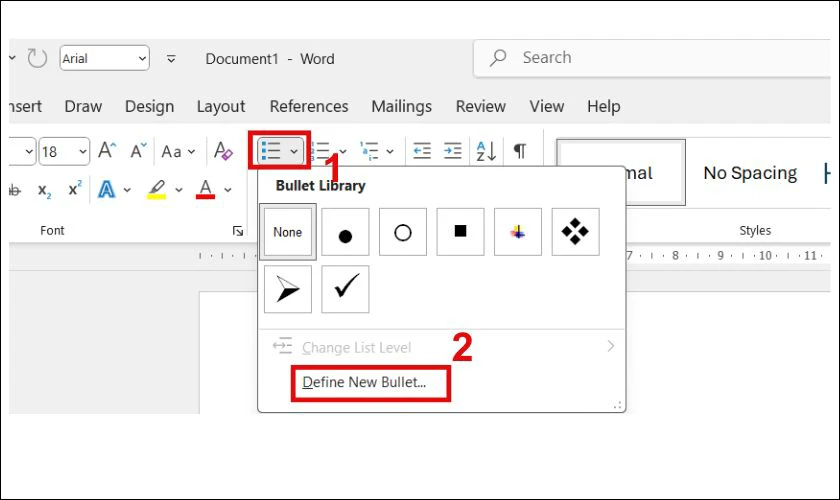Switch to the Mailings tab
The image size is (840, 500).
click(x=401, y=106)
